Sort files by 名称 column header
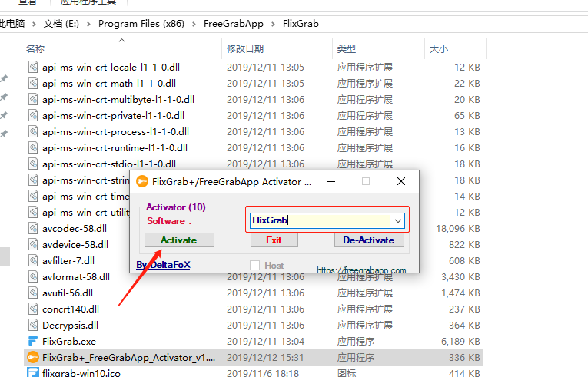This screenshot has height=377, width=588. tap(35, 48)
